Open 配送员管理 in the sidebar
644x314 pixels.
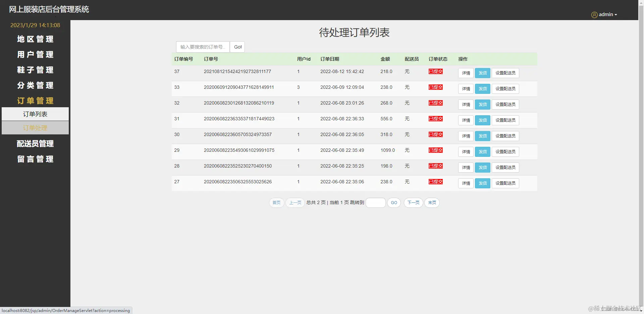35,144
